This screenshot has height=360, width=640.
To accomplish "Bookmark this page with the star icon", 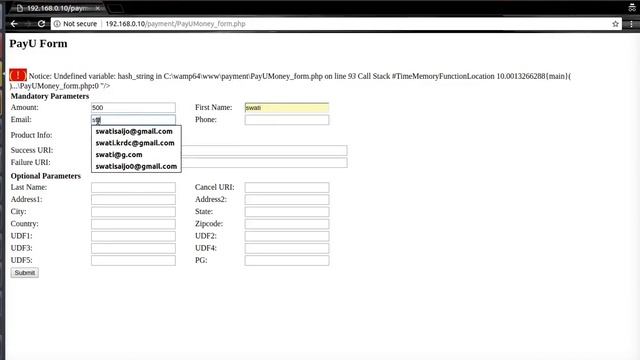I will [615, 24].
